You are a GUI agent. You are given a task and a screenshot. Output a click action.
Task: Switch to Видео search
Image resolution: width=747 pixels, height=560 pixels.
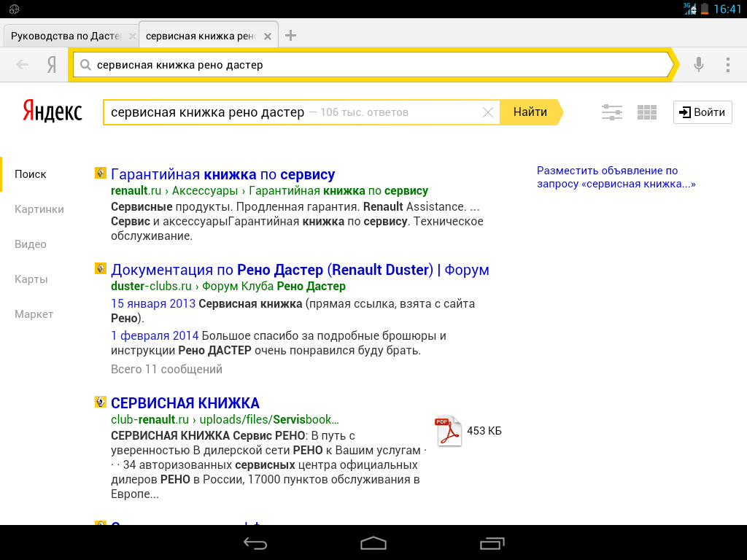click(x=31, y=244)
